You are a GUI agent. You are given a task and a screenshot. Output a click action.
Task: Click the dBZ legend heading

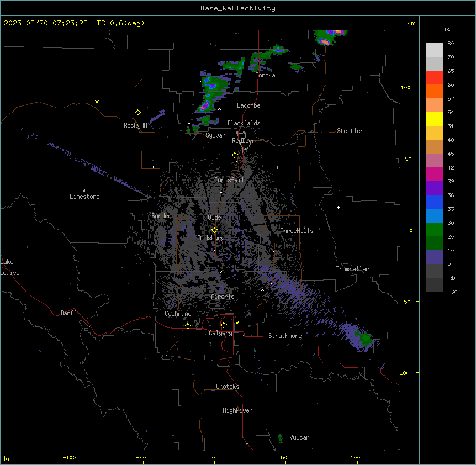click(447, 30)
